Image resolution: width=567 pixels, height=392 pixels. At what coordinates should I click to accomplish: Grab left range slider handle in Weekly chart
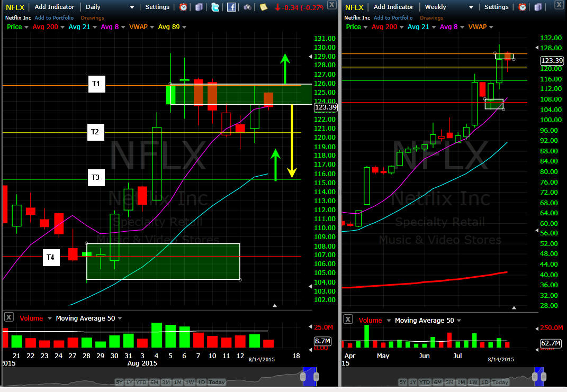(535, 377)
